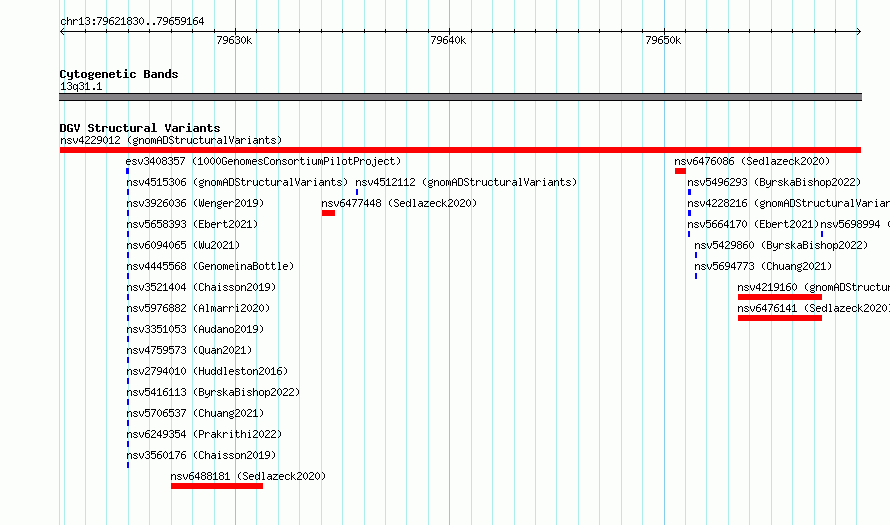The width and height of the screenshot is (890, 525).
Task: Open the nsv3560176 Chaisson2019 label
Action: click(x=201, y=455)
